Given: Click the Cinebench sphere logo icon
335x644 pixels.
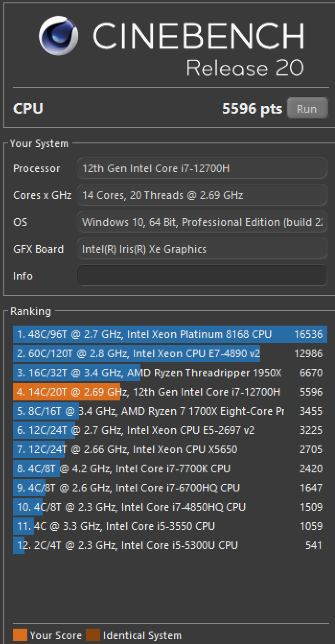Looking at the screenshot, I should (58, 36).
